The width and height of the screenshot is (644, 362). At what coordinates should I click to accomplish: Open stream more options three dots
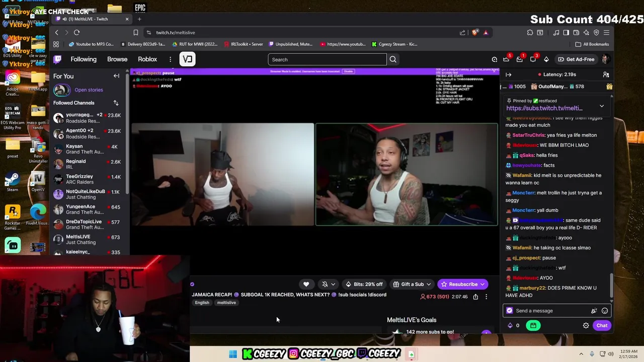(486, 297)
